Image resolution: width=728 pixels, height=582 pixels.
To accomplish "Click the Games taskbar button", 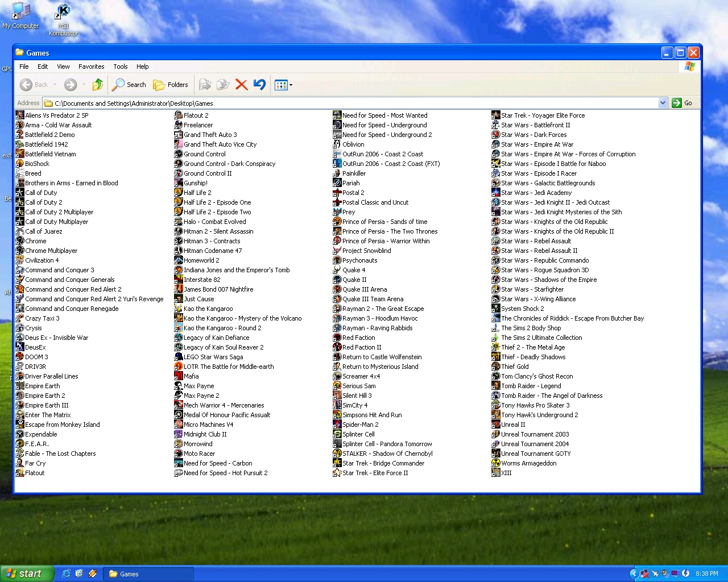I will pyautogui.click(x=149, y=574).
